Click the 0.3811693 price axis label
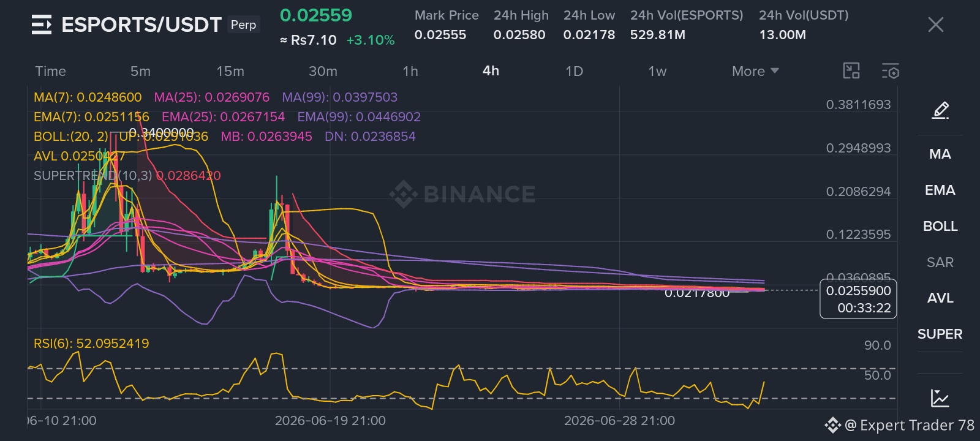 tap(858, 105)
